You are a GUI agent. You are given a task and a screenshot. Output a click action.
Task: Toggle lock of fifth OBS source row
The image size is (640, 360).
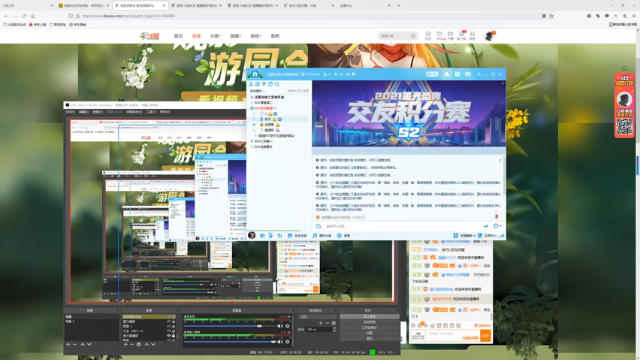(x=173, y=336)
